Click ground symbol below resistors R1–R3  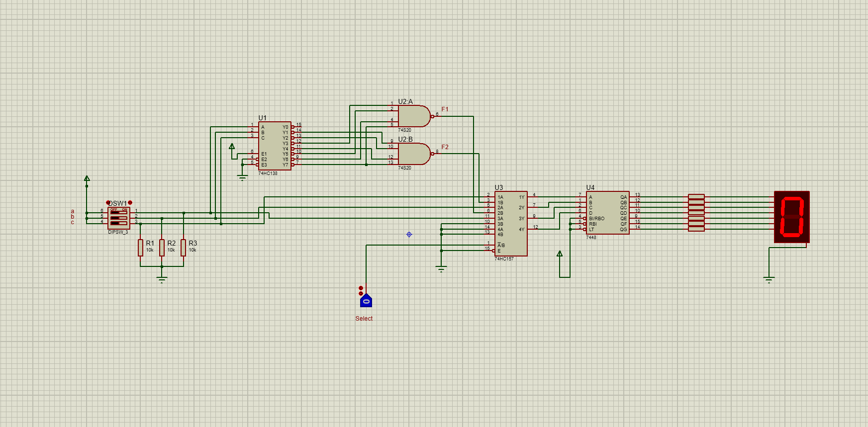[162, 279]
